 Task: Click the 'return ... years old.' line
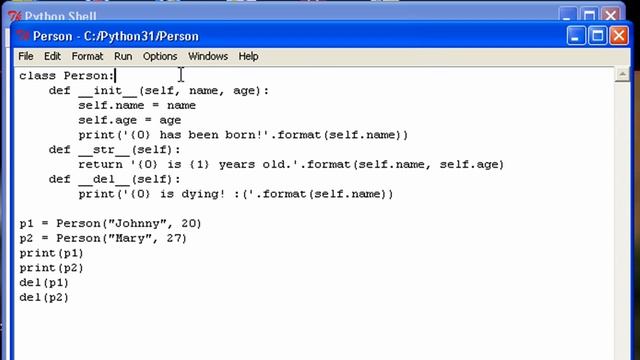click(291, 164)
